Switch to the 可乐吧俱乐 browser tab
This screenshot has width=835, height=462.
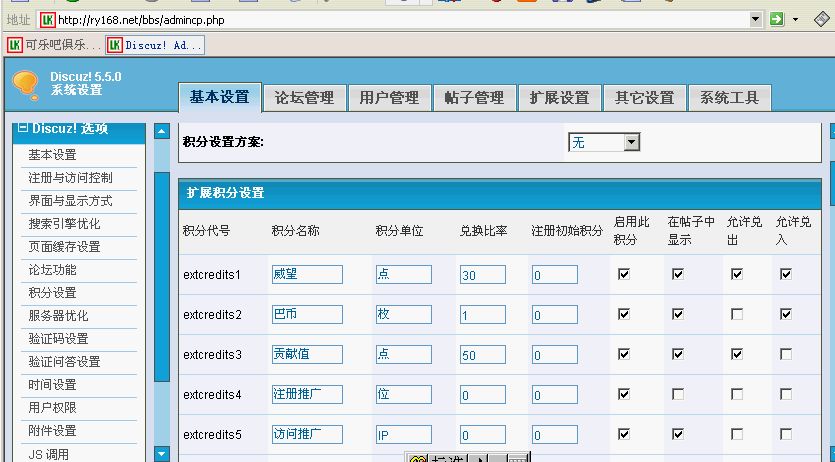[x=54, y=45]
